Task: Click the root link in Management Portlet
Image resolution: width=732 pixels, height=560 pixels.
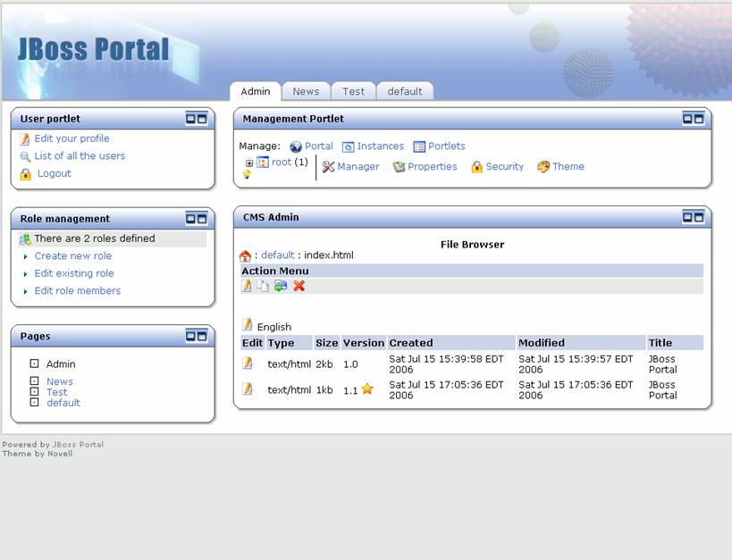Action: 282,162
